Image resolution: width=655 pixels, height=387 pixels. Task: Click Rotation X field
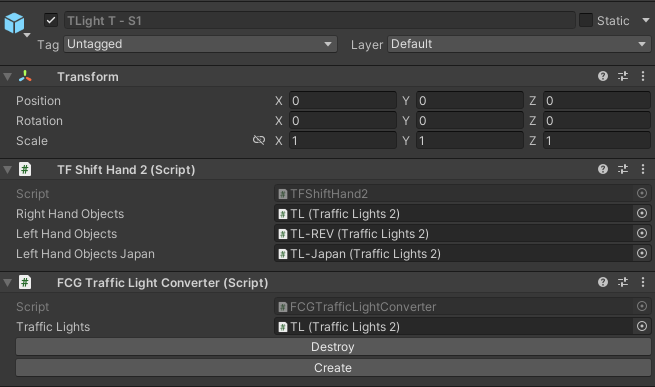coord(343,121)
